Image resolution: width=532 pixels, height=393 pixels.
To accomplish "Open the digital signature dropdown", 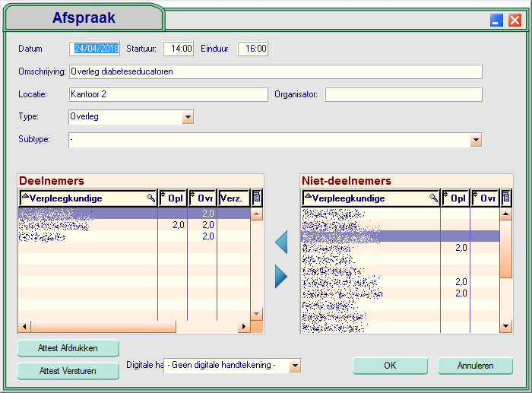I will click(x=295, y=366).
